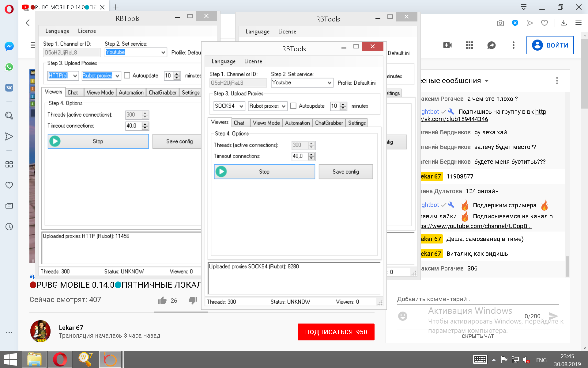Open the YouTube apps grid icon
Image resolution: width=588 pixels, height=368 pixels.
(469, 45)
